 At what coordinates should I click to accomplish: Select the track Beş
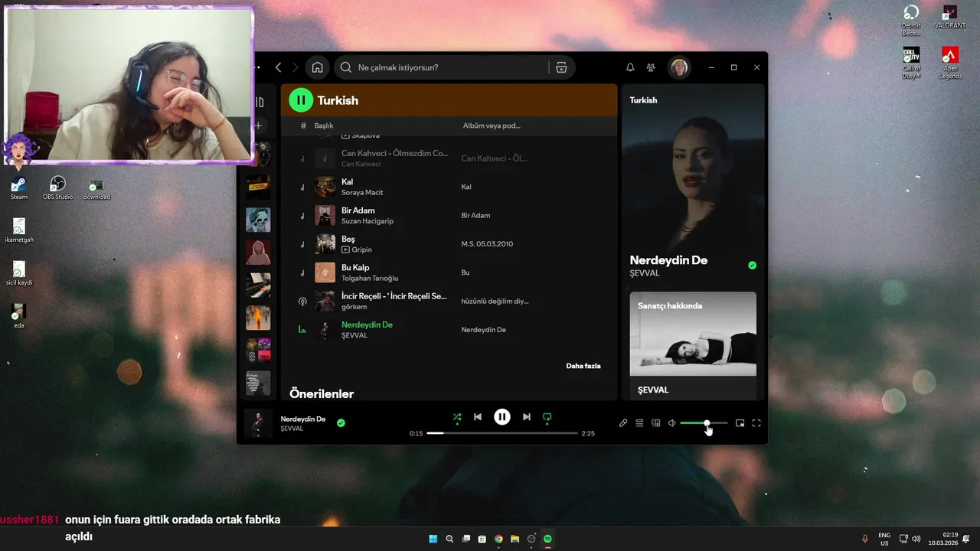[x=449, y=244]
